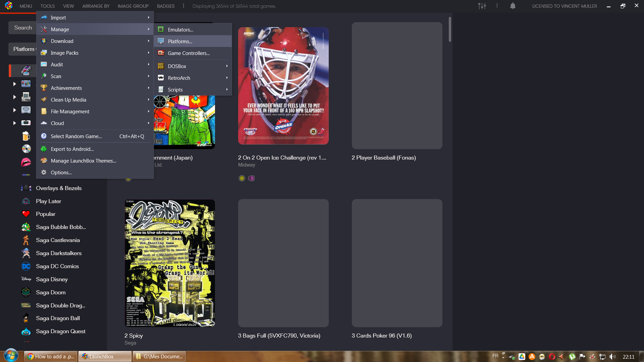Expand the Achievements submenu arrow
Image resolution: width=644 pixels, height=362 pixels.
click(149, 88)
